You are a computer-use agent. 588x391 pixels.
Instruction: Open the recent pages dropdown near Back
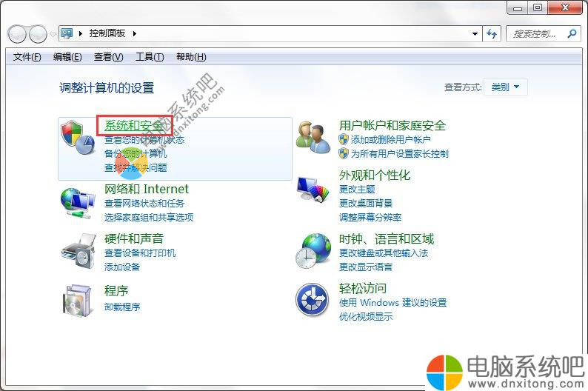[53, 35]
